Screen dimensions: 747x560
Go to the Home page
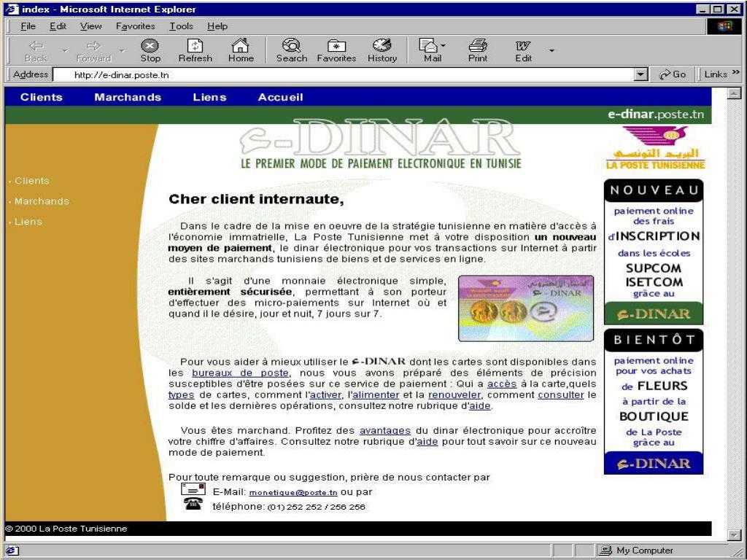tap(241, 50)
